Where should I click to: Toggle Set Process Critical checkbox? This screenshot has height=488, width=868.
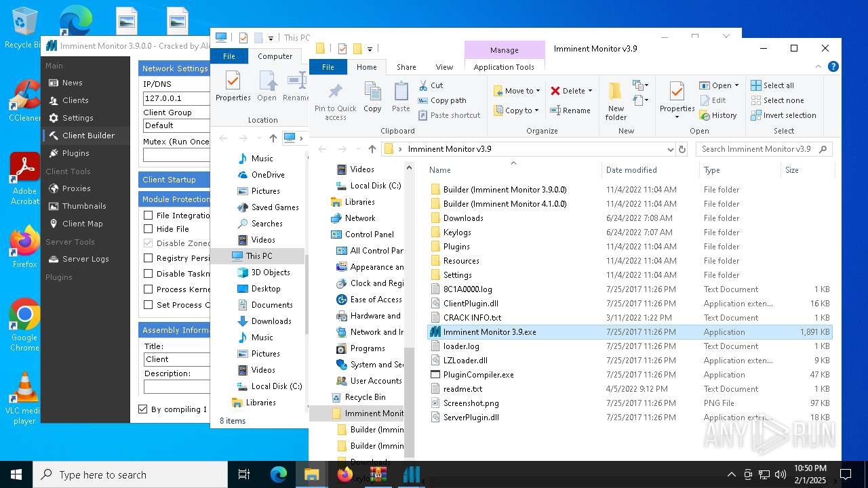[x=148, y=304]
